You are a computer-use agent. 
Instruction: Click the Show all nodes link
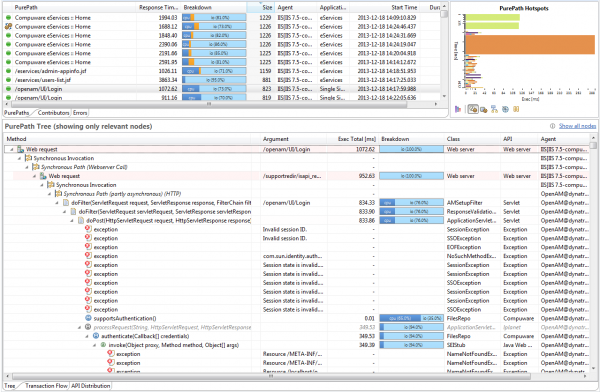pyautogui.click(x=577, y=126)
